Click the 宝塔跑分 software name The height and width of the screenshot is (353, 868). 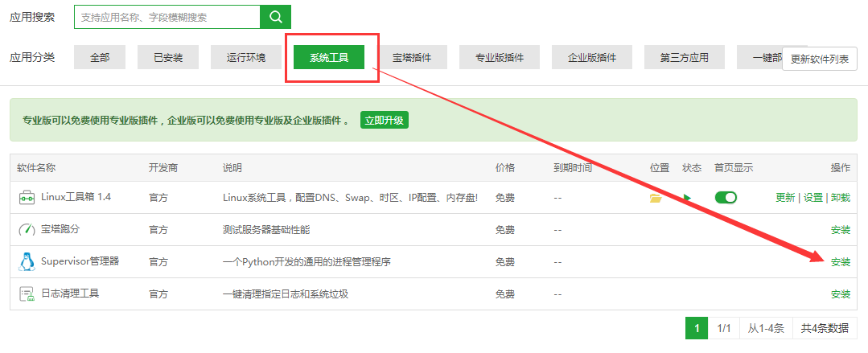click(x=60, y=229)
